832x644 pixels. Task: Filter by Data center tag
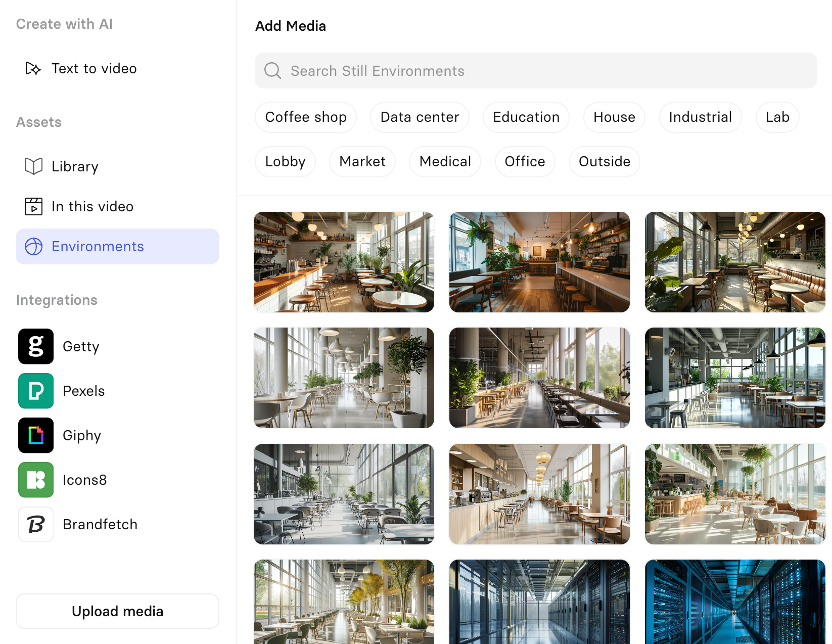click(x=420, y=117)
